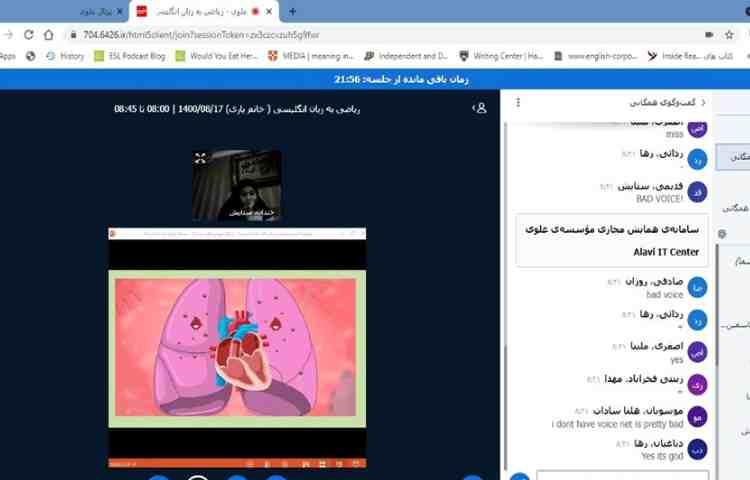
Task: Expand the webcam video to fullscreen
Action: 200,158
